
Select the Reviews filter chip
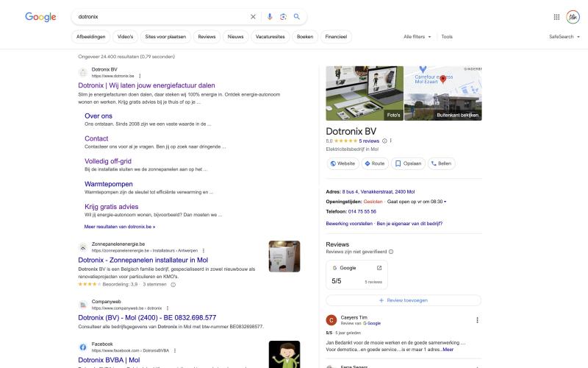(207, 37)
